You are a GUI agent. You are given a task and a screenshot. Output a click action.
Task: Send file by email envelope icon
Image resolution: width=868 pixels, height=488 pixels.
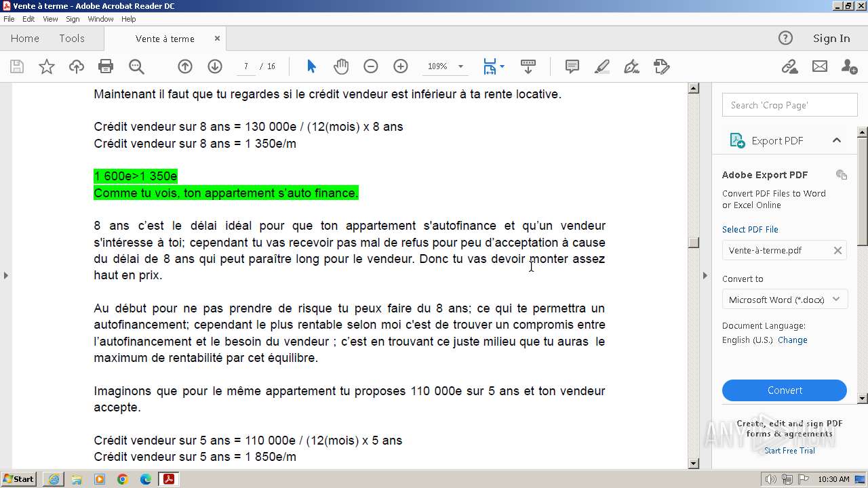(820, 66)
